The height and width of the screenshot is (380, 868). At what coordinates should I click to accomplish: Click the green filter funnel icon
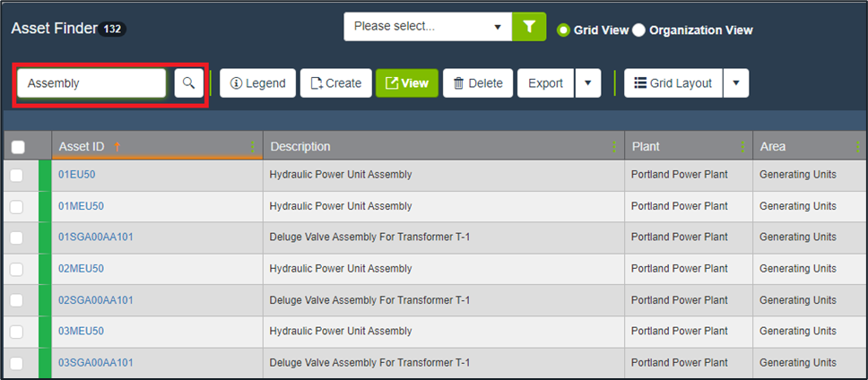click(x=529, y=27)
